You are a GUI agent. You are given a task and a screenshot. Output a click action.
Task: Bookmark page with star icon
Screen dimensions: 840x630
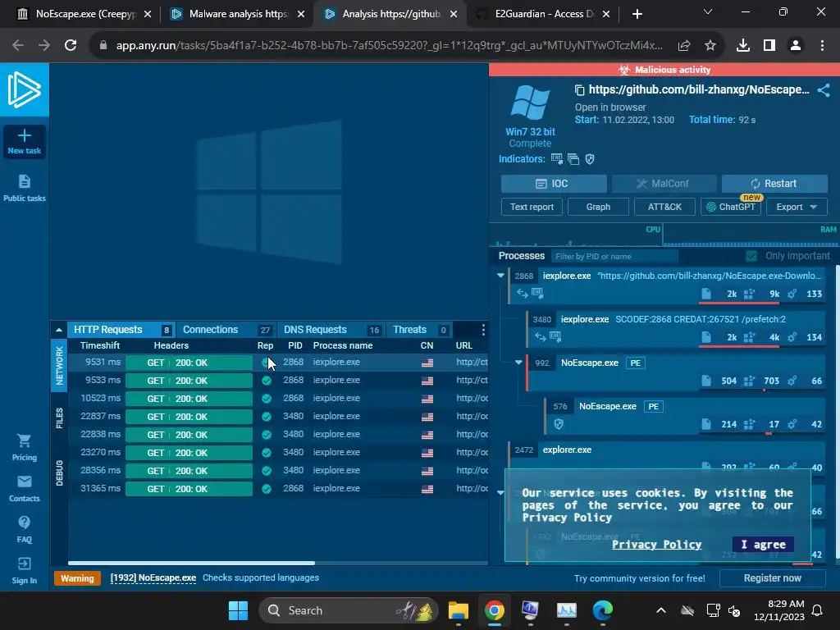[710, 46]
